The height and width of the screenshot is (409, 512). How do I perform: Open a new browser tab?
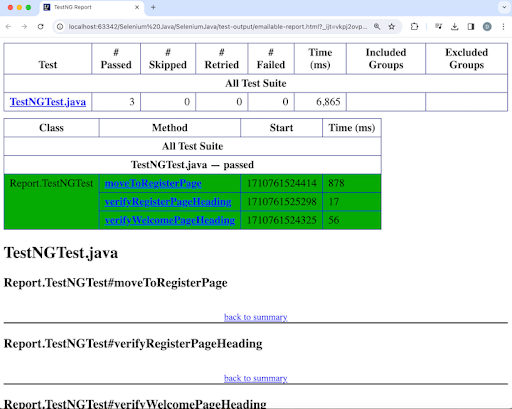point(153,7)
